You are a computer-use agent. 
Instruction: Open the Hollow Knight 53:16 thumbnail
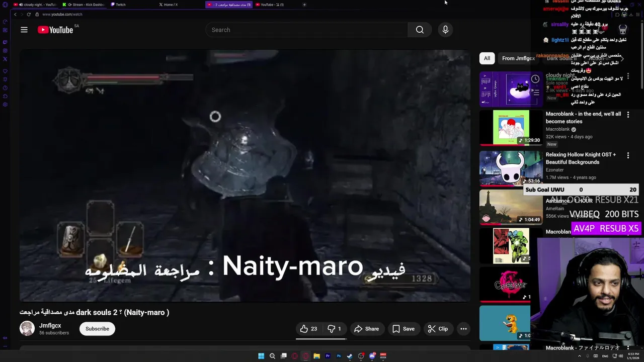[511, 168]
